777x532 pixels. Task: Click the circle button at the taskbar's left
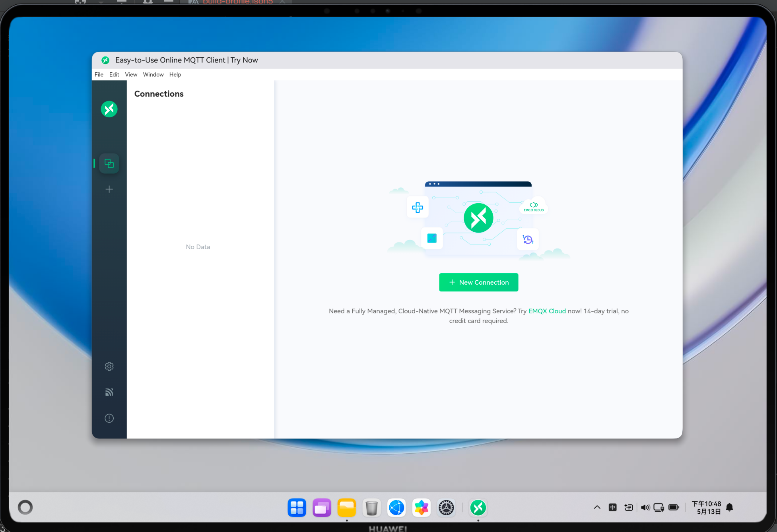[25, 507]
